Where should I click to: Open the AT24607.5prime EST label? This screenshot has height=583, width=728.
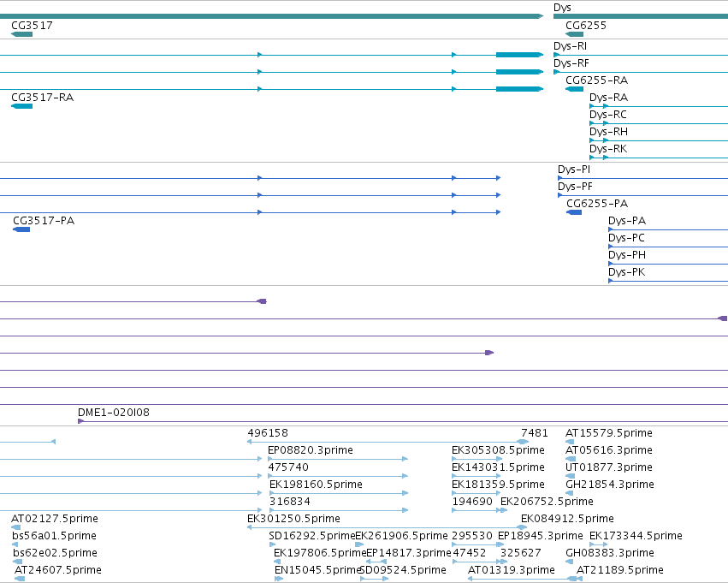click(x=58, y=570)
